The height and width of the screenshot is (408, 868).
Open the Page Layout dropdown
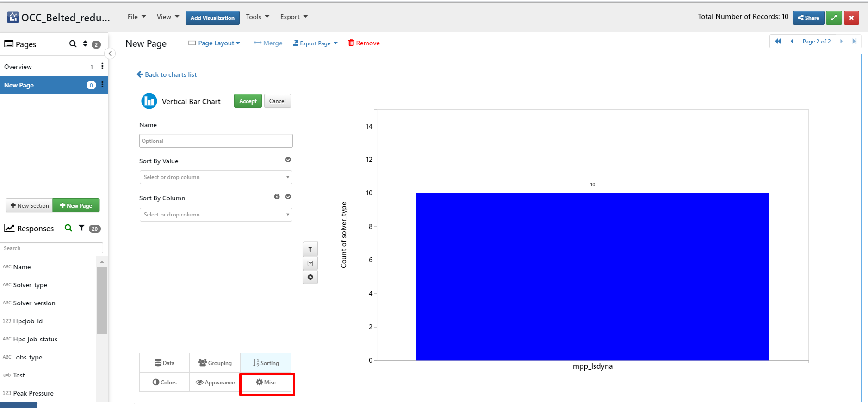point(214,43)
